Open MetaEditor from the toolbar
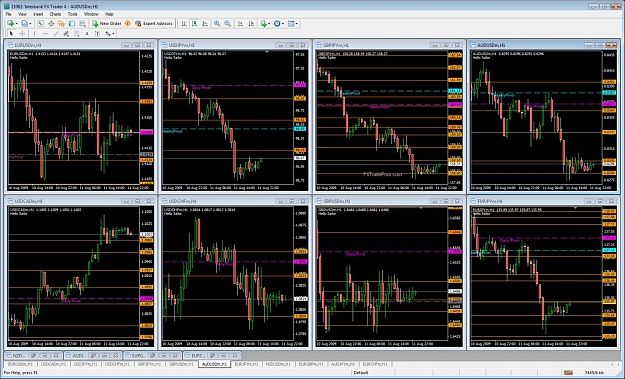 click(128, 24)
